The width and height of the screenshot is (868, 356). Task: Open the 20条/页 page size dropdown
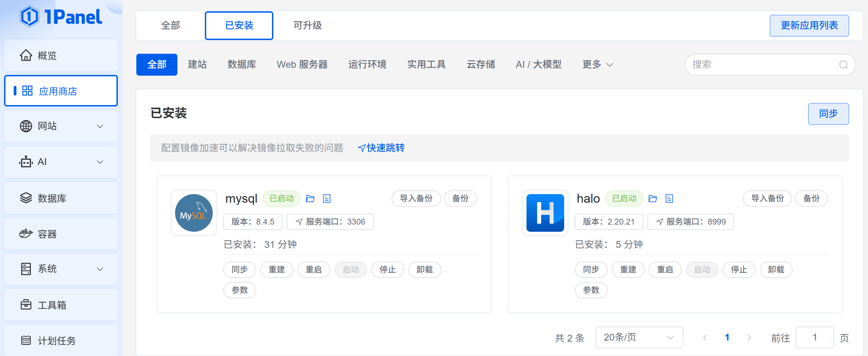[639, 338]
